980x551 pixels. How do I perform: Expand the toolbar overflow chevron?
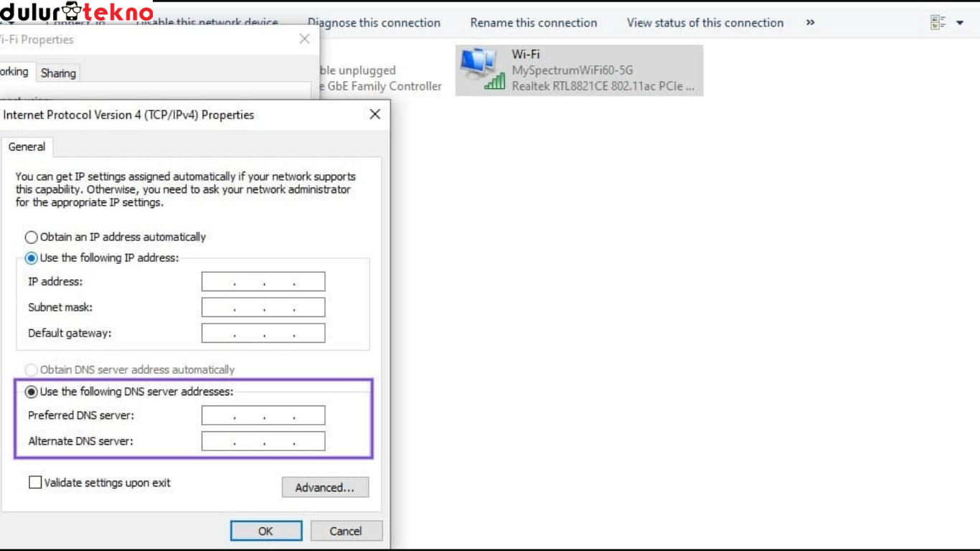pos(810,23)
